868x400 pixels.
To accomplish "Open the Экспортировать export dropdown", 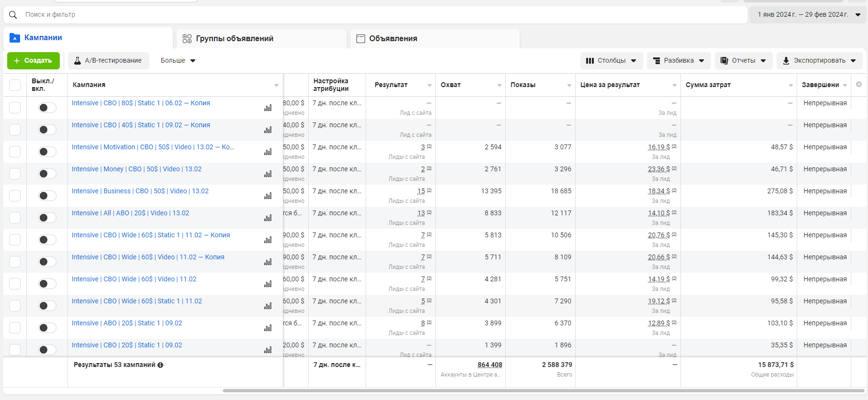I will click(820, 61).
